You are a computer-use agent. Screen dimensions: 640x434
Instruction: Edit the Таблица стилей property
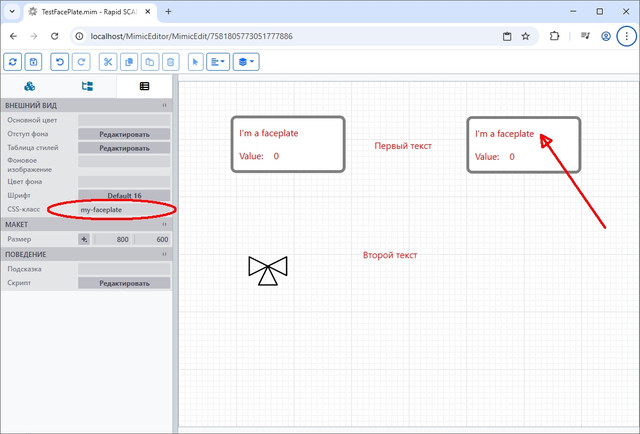coord(124,148)
